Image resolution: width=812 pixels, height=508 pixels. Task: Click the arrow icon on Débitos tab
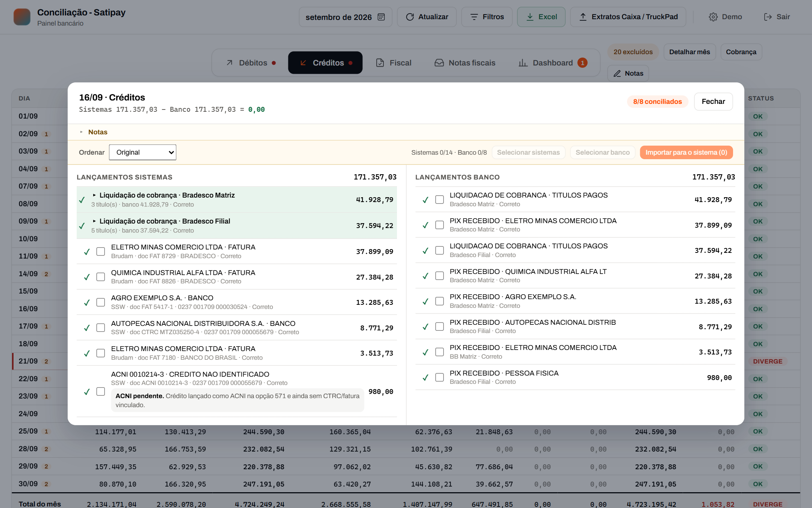click(229, 63)
